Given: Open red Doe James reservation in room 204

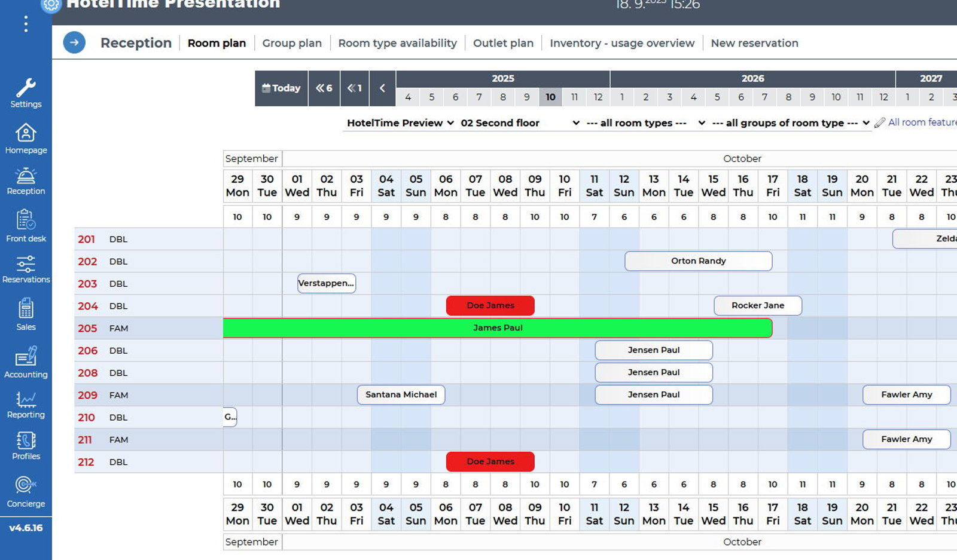Looking at the screenshot, I should coord(490,305).
